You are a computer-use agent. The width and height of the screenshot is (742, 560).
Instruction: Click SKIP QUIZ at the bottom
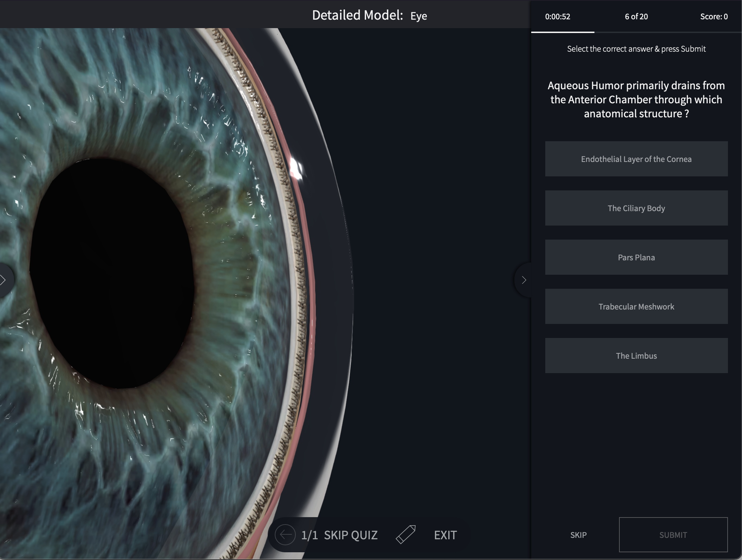[x=351, y=535]
